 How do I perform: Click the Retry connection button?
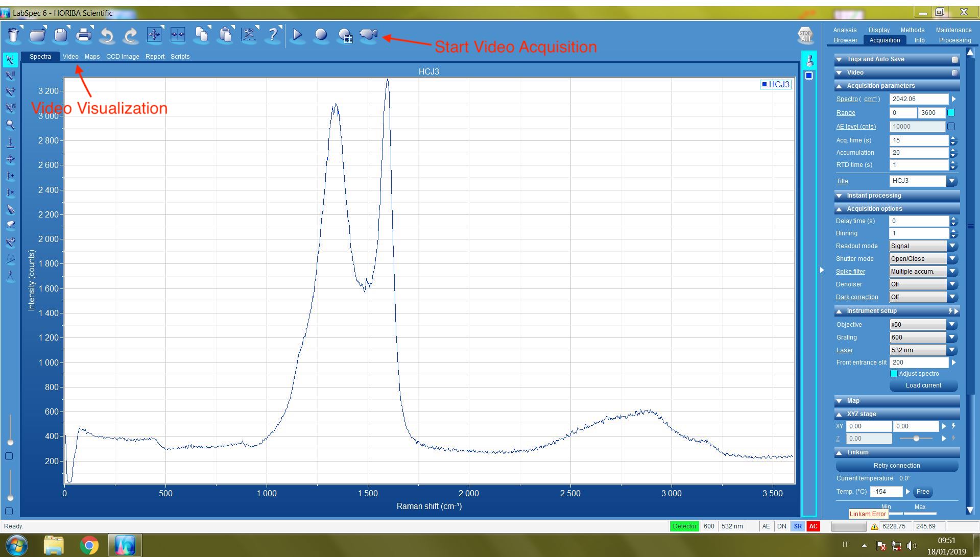click(896, 466)
